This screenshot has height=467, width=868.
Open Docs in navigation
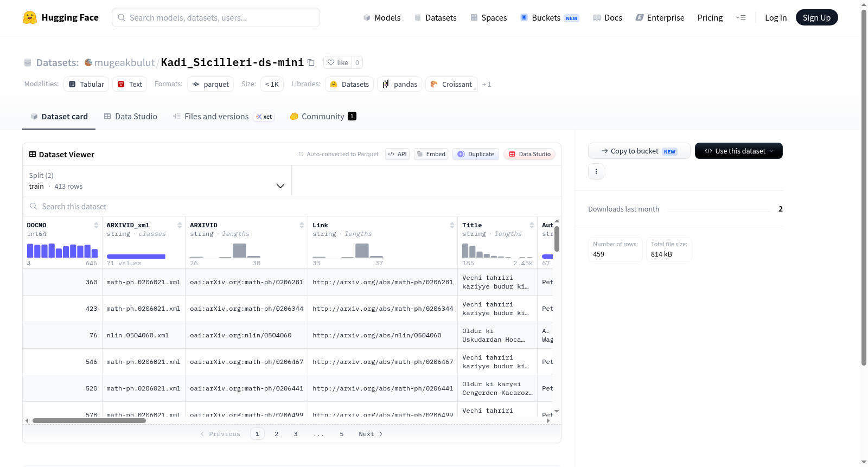(x=608, y=17)
